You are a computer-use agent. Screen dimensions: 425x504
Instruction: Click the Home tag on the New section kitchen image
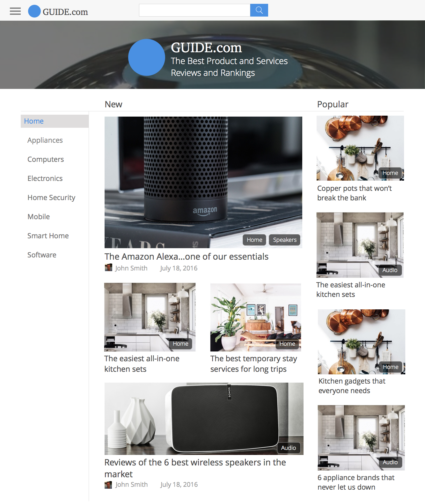(180, 344)
